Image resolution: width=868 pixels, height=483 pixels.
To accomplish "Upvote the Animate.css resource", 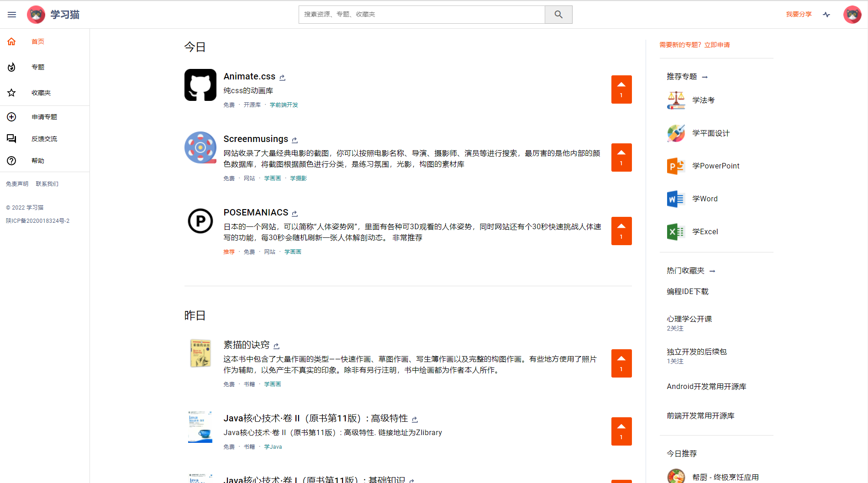I will click(621, 89).
